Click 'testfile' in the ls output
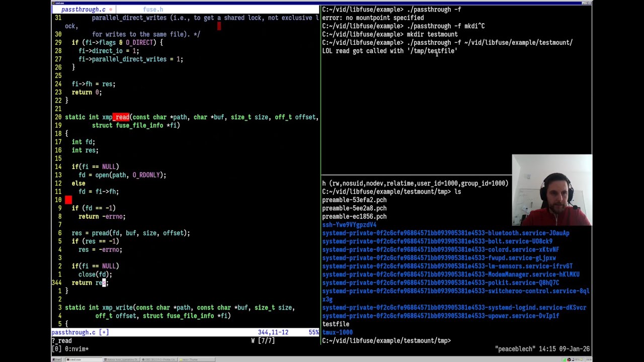Image resolution: width=644 pixels, height=362 pixels. point(336,324)
